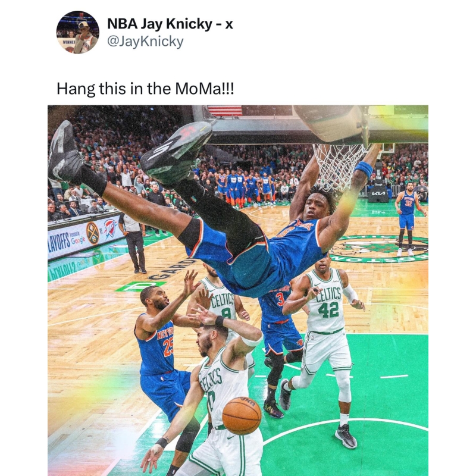Click the Kia logo sign behind the basket
This screenshot has width=476, height=476.
(x=378, y=193)
